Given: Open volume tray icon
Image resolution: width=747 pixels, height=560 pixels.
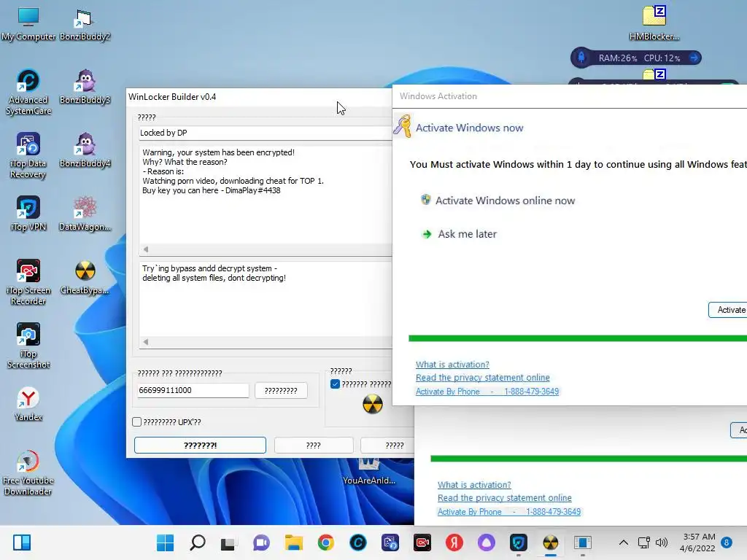Looking at the screenshot, I should tap(661, 542).
